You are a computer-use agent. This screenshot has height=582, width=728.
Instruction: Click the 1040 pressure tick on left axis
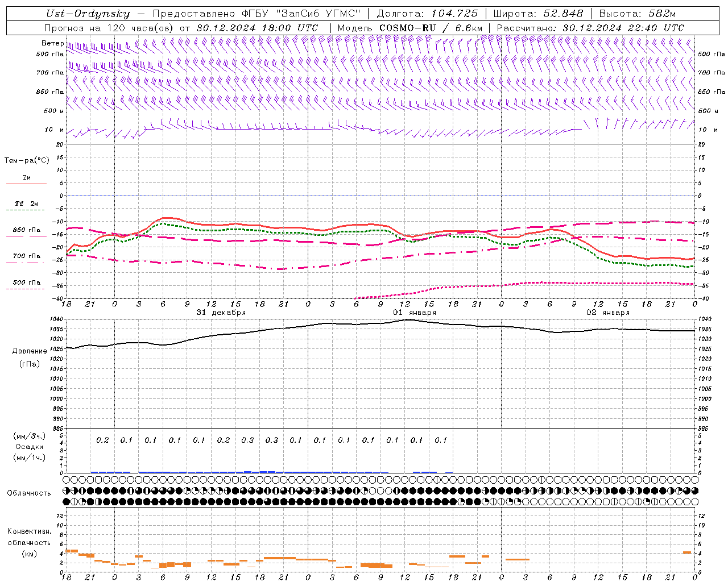tap(57, 319)
